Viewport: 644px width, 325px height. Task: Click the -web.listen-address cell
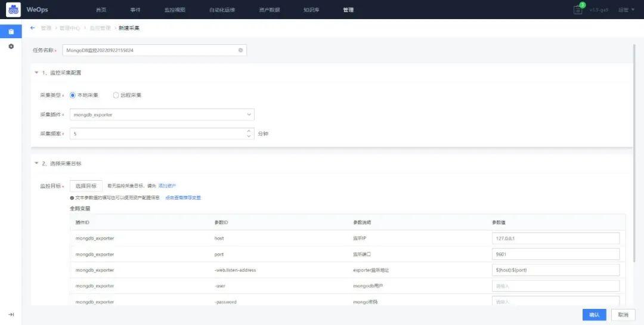pos(235,270)
